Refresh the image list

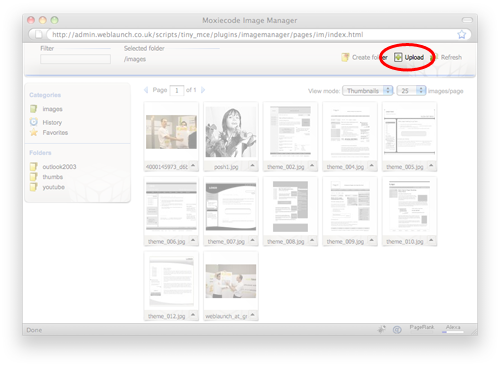pyautogui.click(x=446, y=57)
